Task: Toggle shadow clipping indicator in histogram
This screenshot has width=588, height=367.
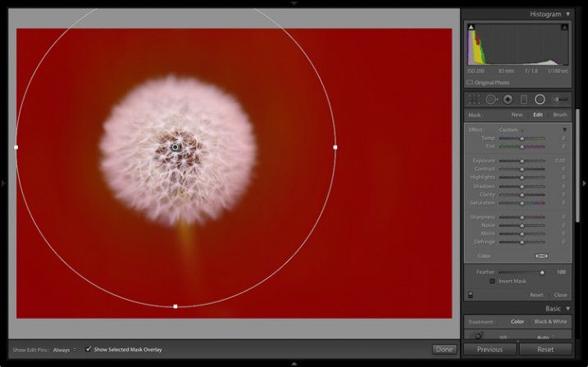Action: point(471,28)
